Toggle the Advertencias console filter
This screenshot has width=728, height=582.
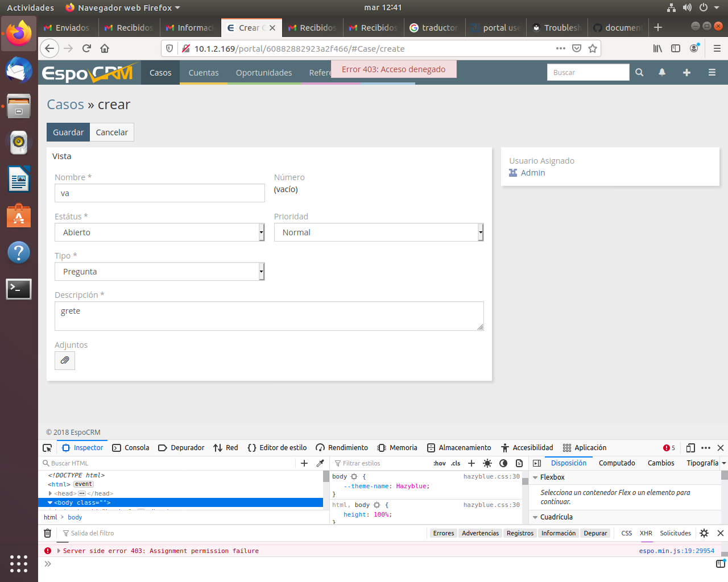point(480,533)
